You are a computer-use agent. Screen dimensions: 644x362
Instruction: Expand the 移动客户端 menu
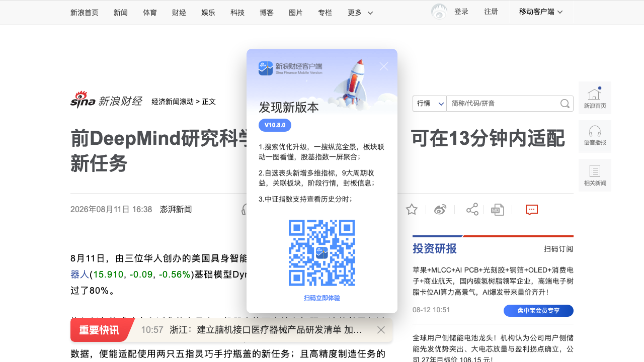[541, 12]
